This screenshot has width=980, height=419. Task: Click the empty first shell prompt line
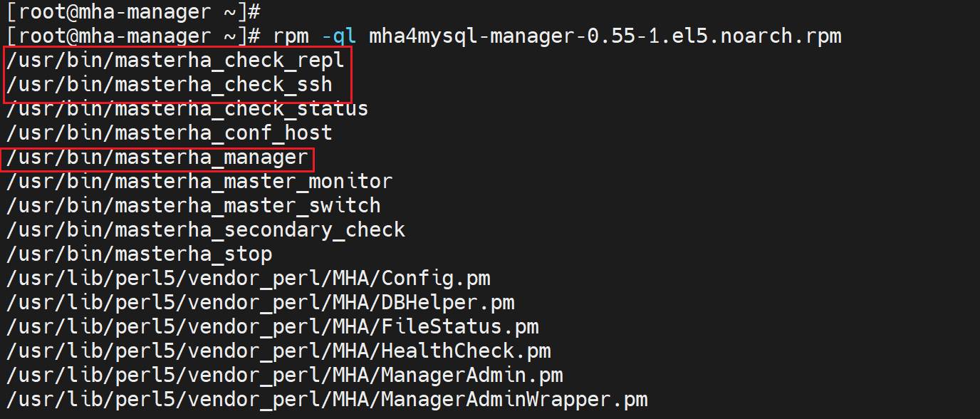coord(133,11)
